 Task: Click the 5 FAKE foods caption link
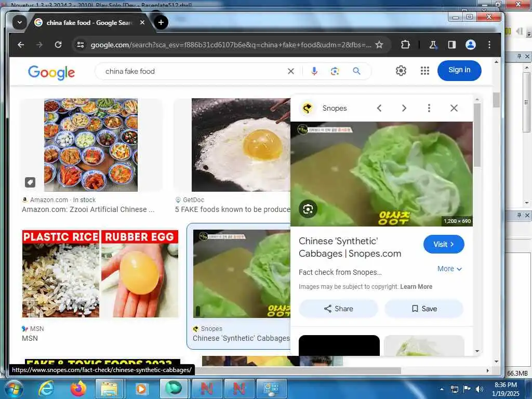(x=232, y=209)
